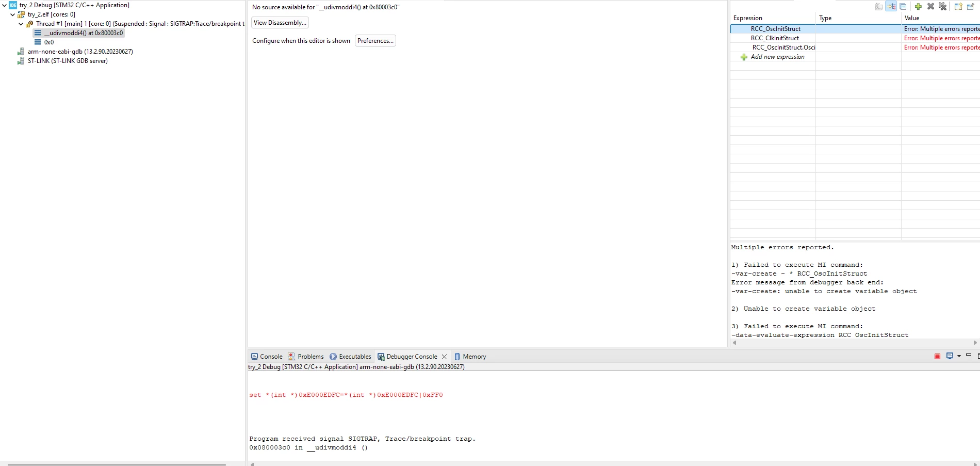Image resolution: width=980 pixels, height=466 pixels.
Task: Click error value of RCC_ClkInitStruct row
Action: pyautogui.click(x=941, y=38)
